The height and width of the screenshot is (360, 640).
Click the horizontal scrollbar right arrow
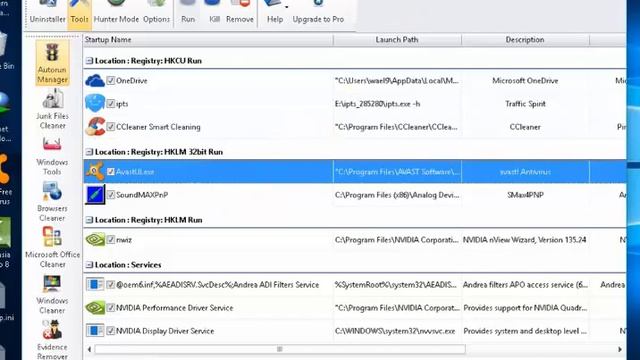[x=620, y=349]
